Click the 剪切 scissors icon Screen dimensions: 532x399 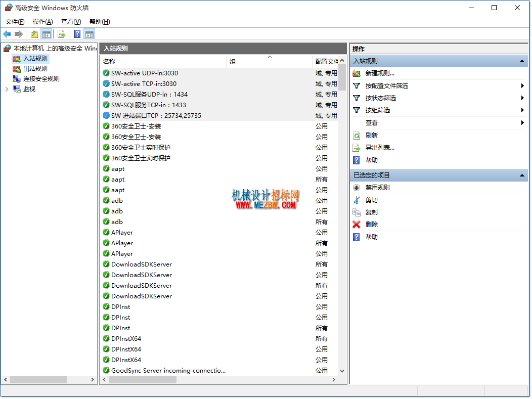click(x=356, y=200)
